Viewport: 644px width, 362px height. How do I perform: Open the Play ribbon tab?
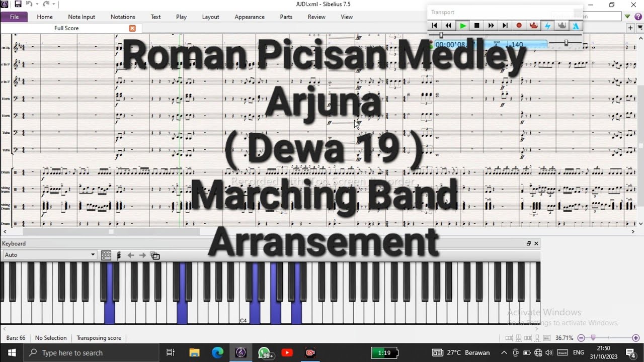[182, 17]
